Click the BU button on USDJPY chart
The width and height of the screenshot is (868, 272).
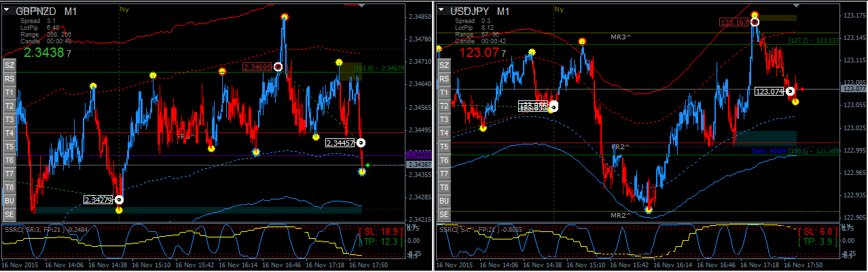pos(444,201)
